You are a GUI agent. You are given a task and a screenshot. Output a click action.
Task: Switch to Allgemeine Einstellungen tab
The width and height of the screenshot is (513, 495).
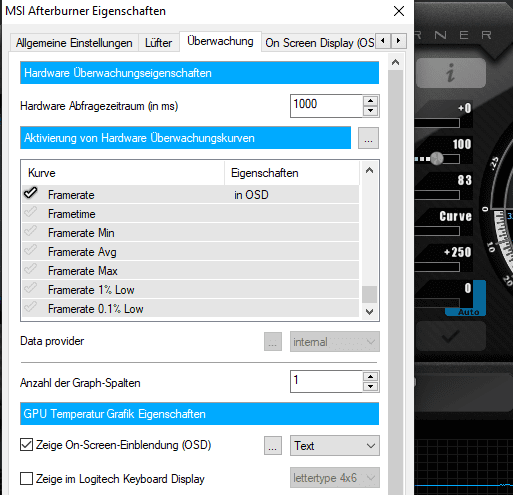pyautogui.click(x=74, y=43)
